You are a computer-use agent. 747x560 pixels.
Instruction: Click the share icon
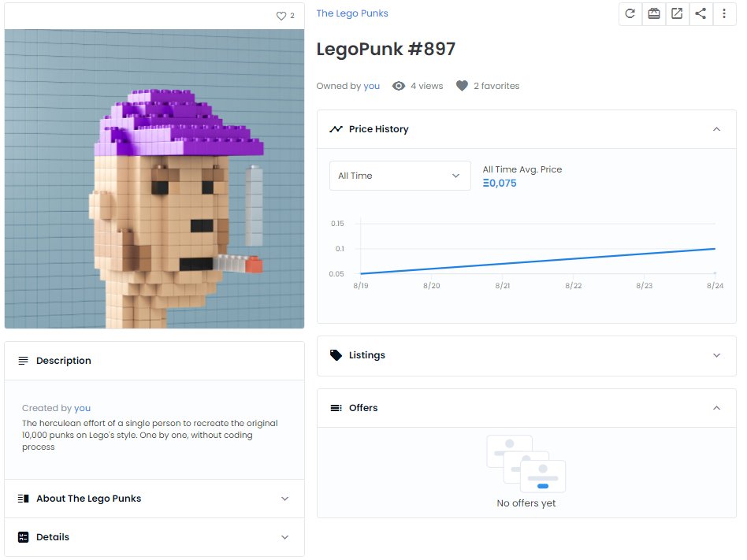tap(701, 13)
